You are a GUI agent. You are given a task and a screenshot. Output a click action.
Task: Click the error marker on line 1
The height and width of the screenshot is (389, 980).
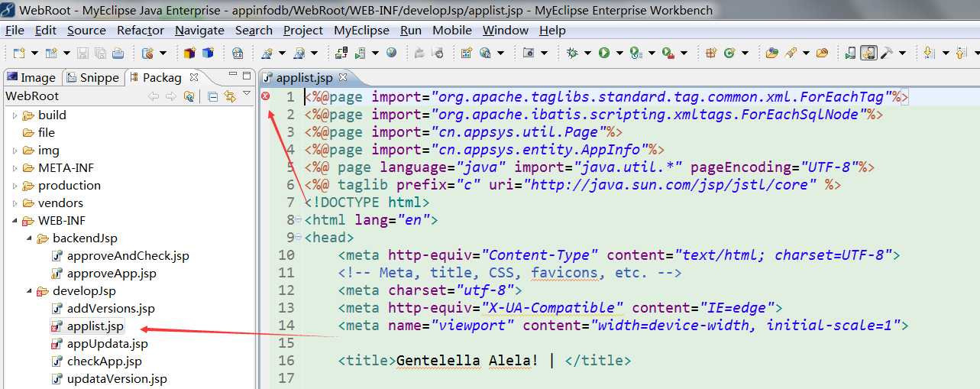pos(265,96)
